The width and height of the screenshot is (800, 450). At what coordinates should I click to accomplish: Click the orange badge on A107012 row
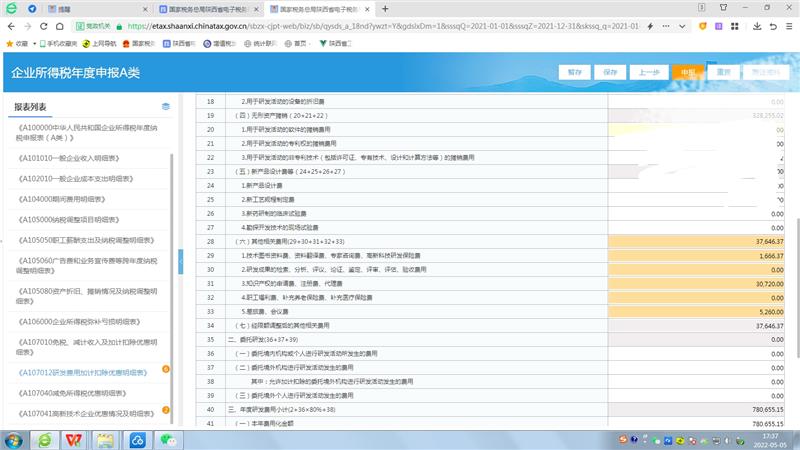(x=166, y=370)
